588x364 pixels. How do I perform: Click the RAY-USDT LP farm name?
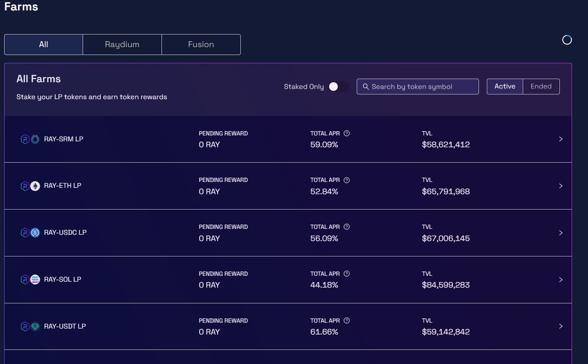[x=65, y=326]
